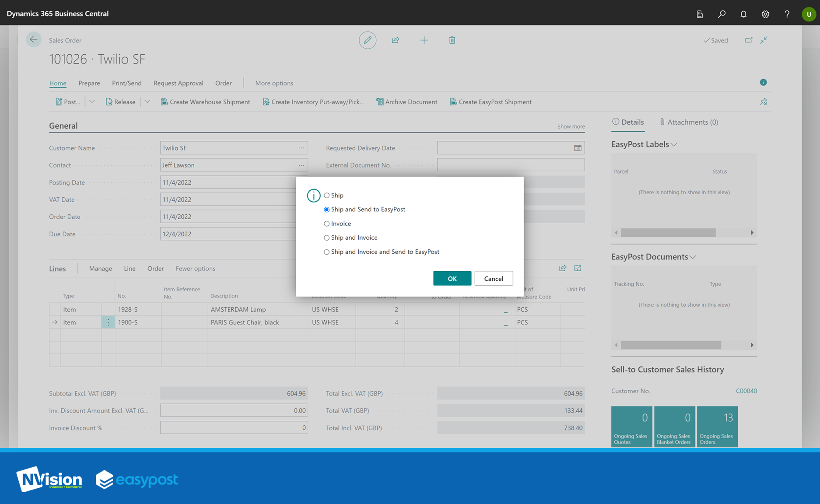820x504 pixels.
Task: Select the Ship radio option
Action: (326, 196)
